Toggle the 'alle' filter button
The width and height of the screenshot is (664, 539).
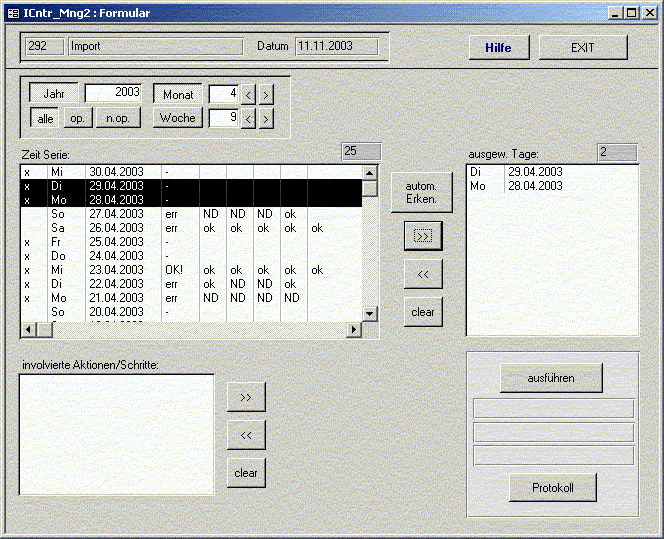45,118
